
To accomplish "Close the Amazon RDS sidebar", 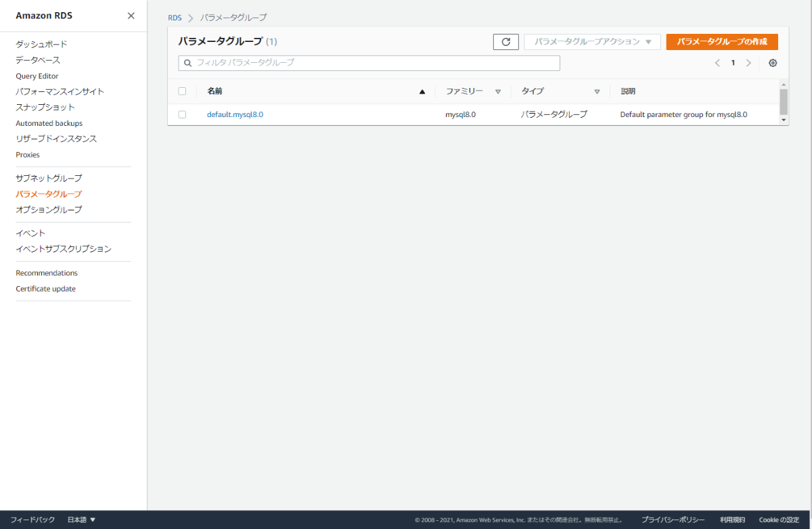I will [x=131, y=16].
